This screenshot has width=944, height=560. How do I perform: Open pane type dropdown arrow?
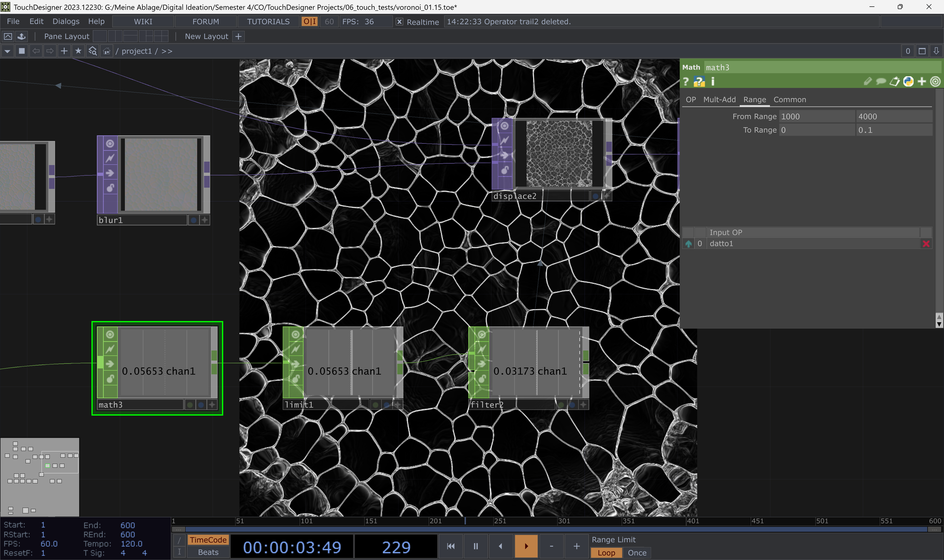point(8,51)
